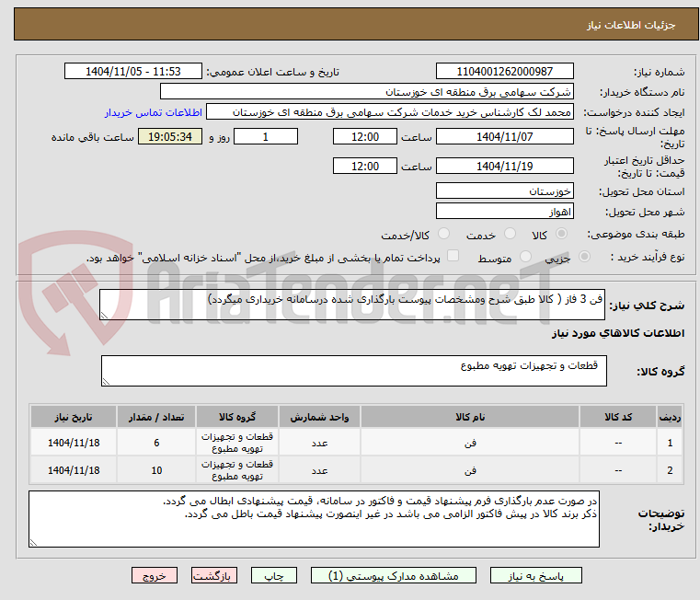This screenshot has width=700, height=600.
Task: Click the بازگشت back button
Action: point(213,575)
